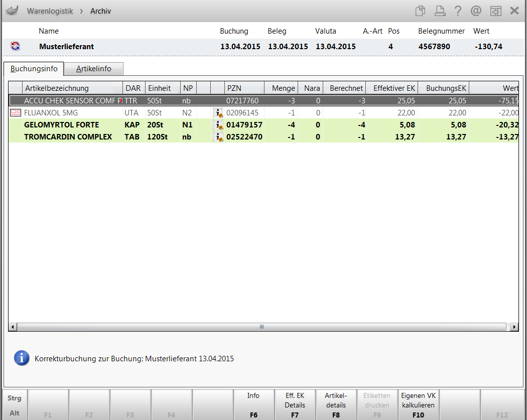Viewport: 527px width, 420px height.
Task: Click the Wert value -130,74
Action: pos(488,46)
